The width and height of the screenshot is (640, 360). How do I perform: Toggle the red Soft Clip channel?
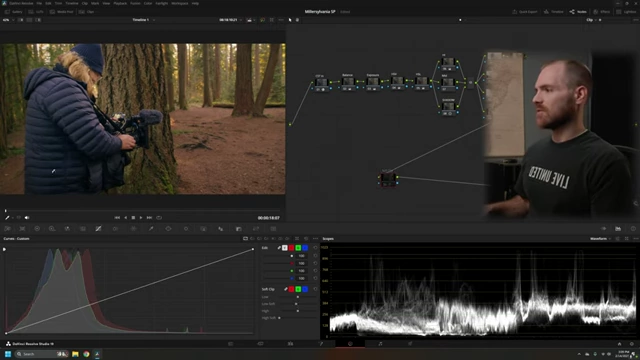click(x=291, y=289)
